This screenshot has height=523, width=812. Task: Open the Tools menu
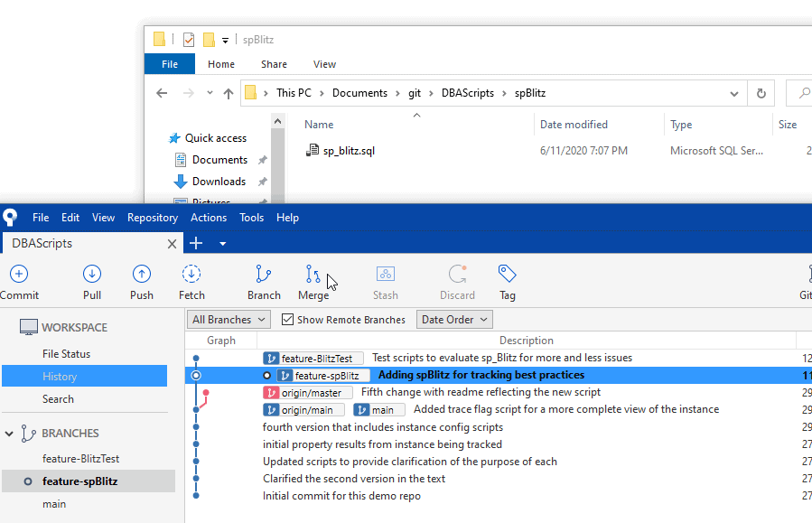(252, 218)
